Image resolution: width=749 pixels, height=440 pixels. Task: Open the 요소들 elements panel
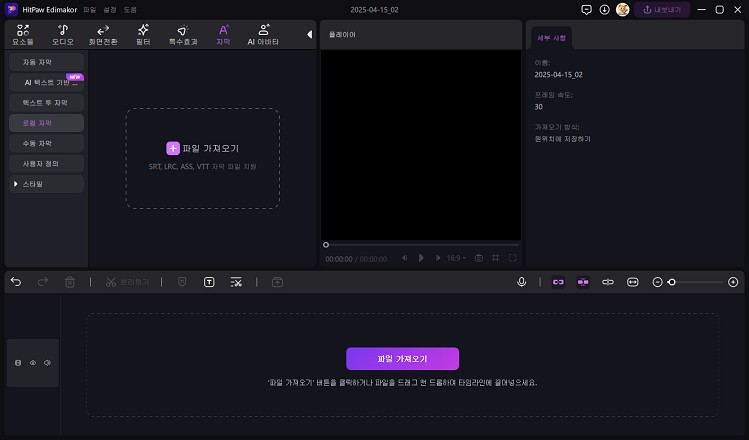pos(23,35)
